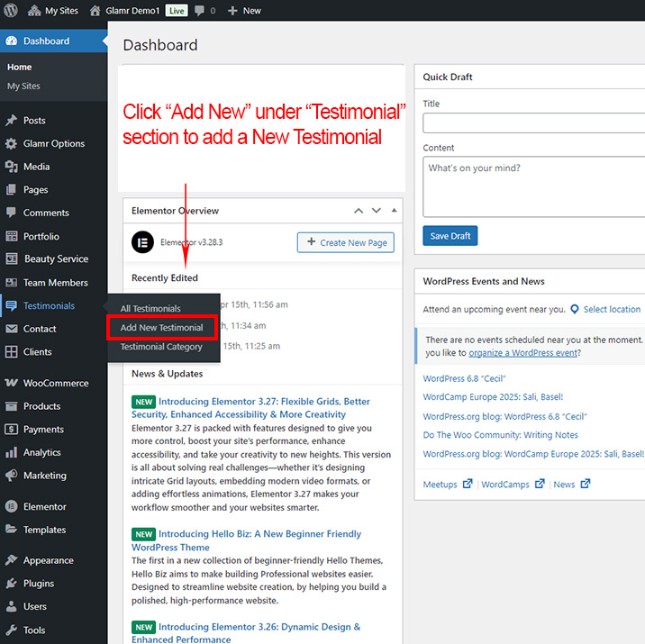Click the Posts pushpin icon

click(12, 120)
